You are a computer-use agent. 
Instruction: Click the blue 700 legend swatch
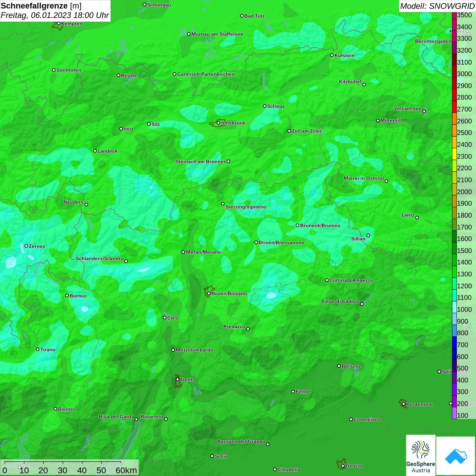[x=454, y=342]
